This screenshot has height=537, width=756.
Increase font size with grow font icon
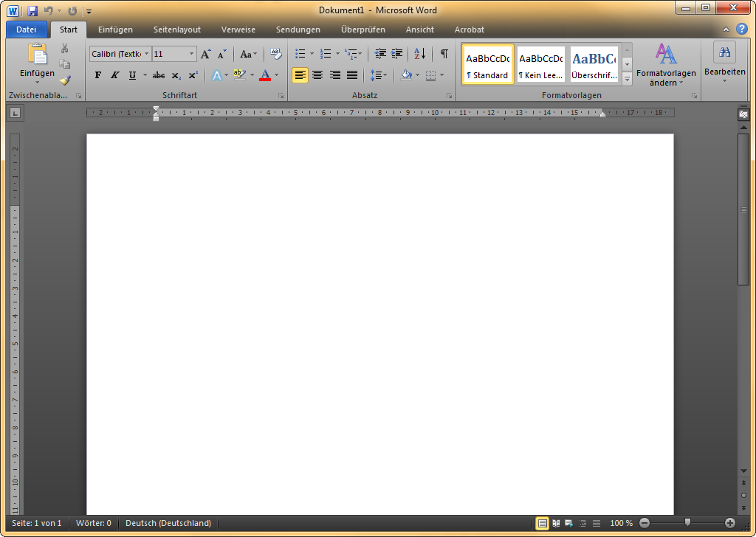(206, 54)
